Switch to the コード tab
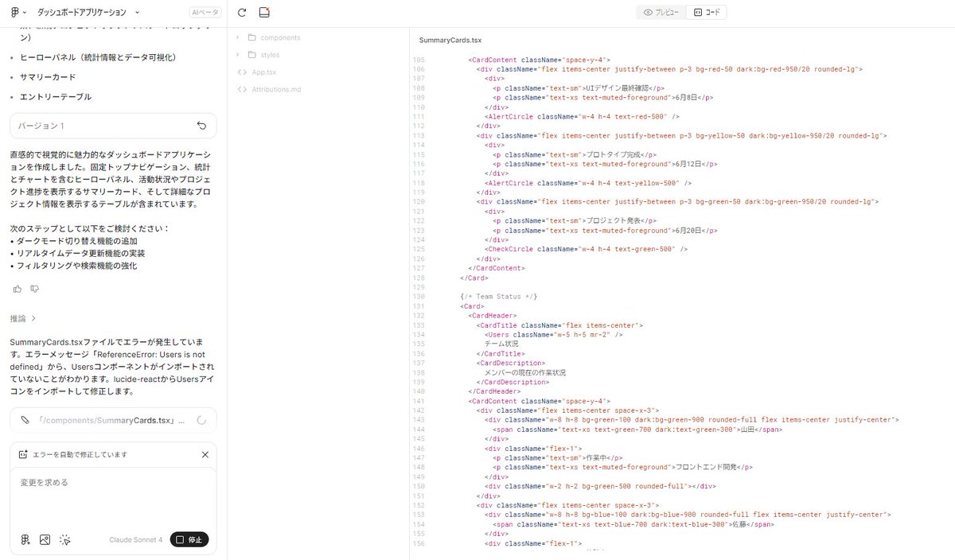 (706, 13)
